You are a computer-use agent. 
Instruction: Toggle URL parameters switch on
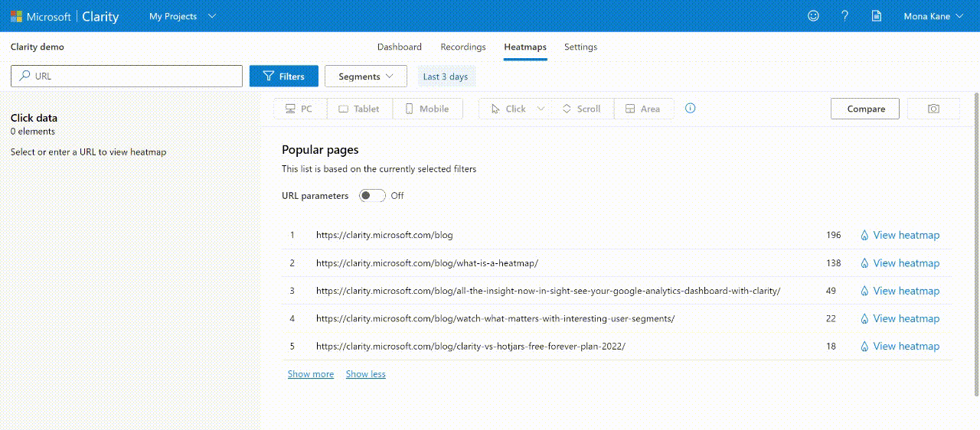point(372,196)
